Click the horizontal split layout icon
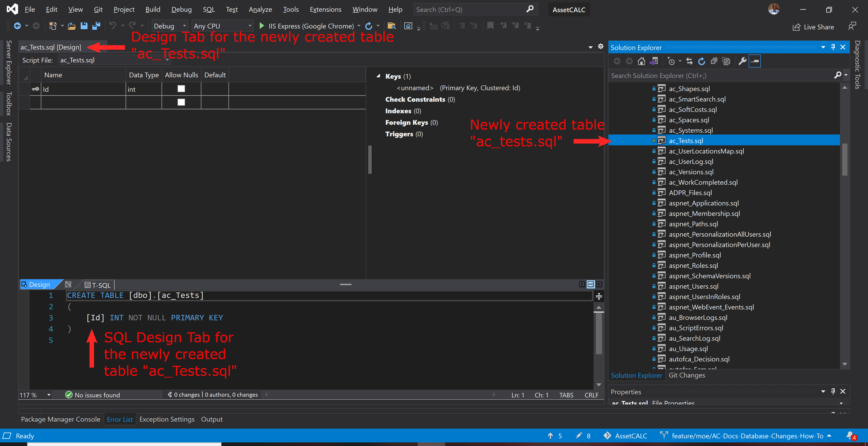868x446 pixels. (x=591, y=284)
